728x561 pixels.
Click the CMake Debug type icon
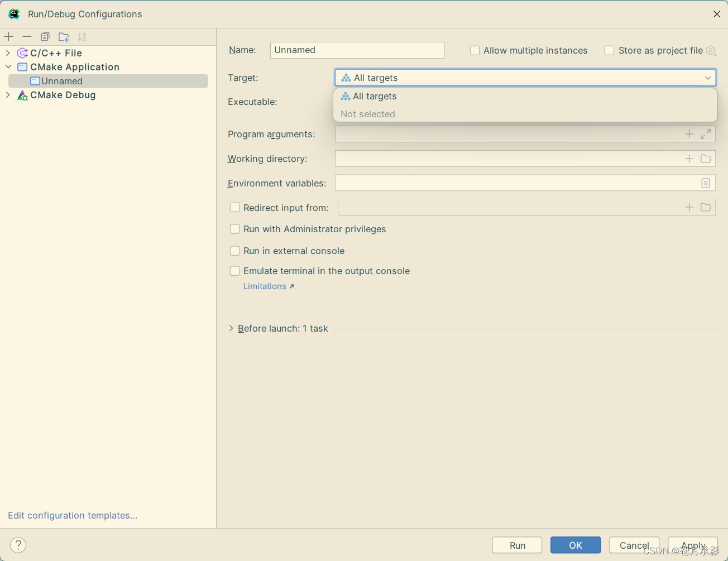(x=22, y=95)
